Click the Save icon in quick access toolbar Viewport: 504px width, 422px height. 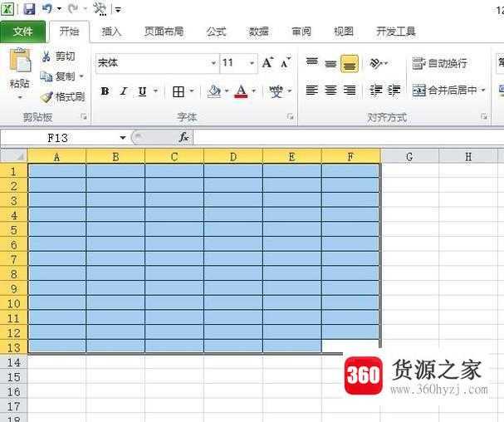click(x=29, y=8)
